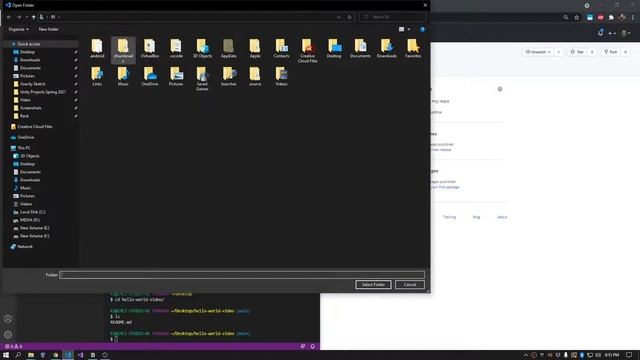Select the Desktop folder in the file list
This screenshot has width=640, height=360.
tap(334, 49)
